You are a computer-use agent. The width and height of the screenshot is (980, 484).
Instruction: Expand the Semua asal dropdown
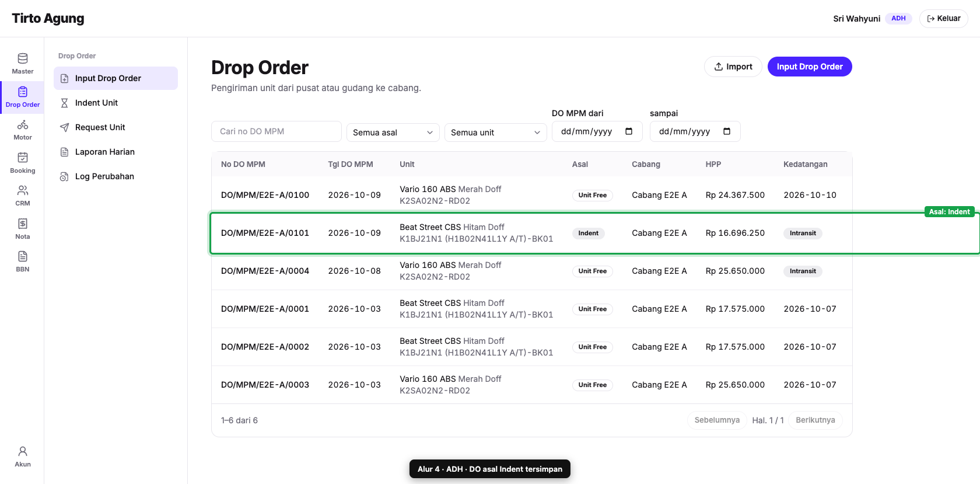393,133
